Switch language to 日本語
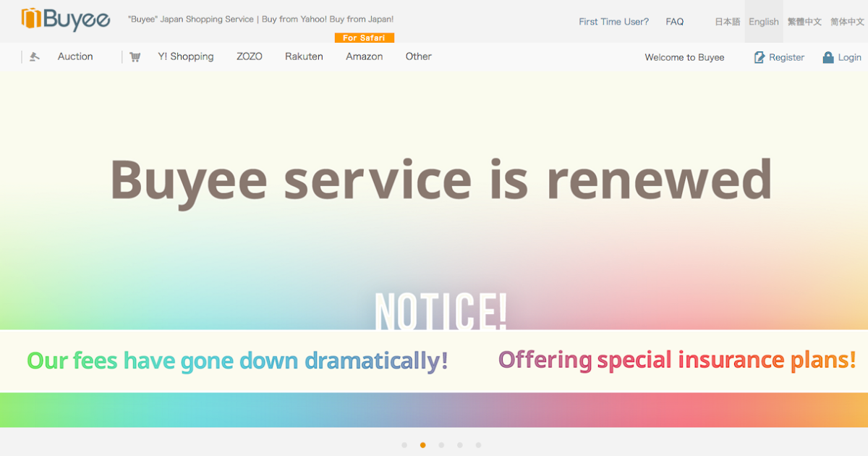 pyautogui.click(x=728, y=22)
